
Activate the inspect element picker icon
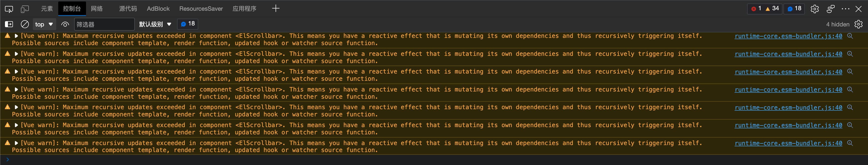click(9, 9)
